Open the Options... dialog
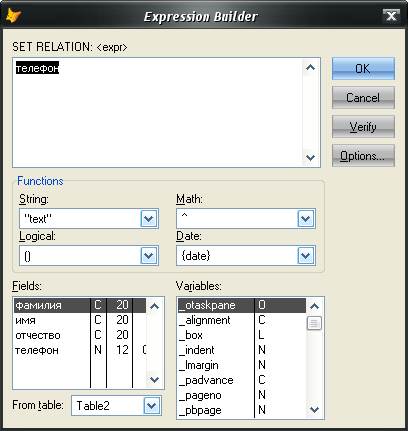This screenshot has height=431, width=408. coord(363,156)
